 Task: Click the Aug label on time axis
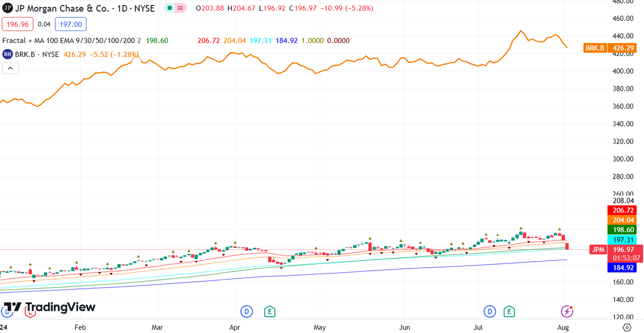coord(564,327)
